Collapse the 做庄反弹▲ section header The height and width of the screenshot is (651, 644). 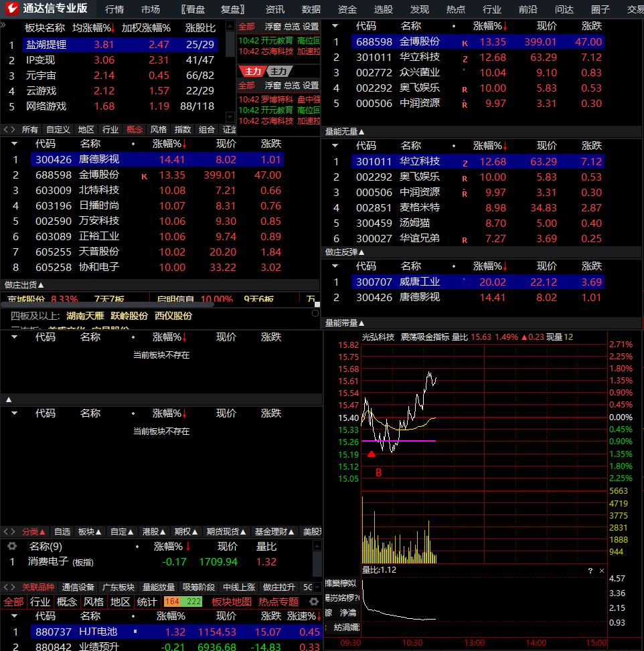[x=345, y=252]
